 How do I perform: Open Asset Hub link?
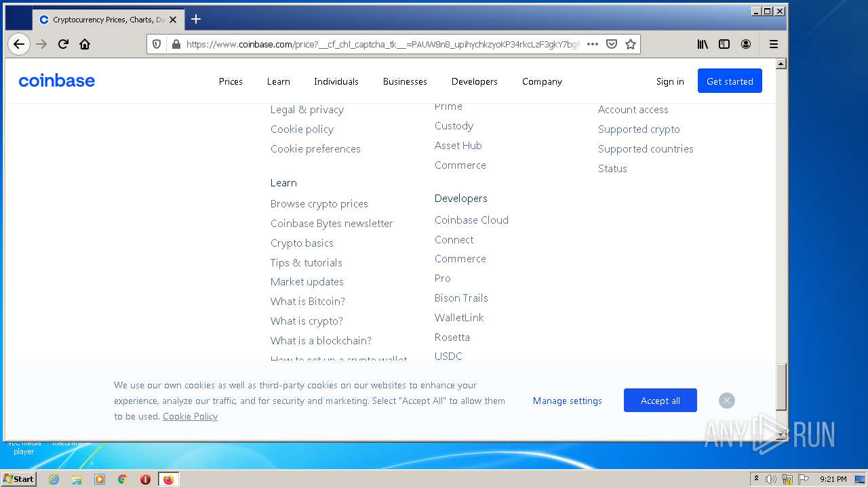click(x=458, y=146)
